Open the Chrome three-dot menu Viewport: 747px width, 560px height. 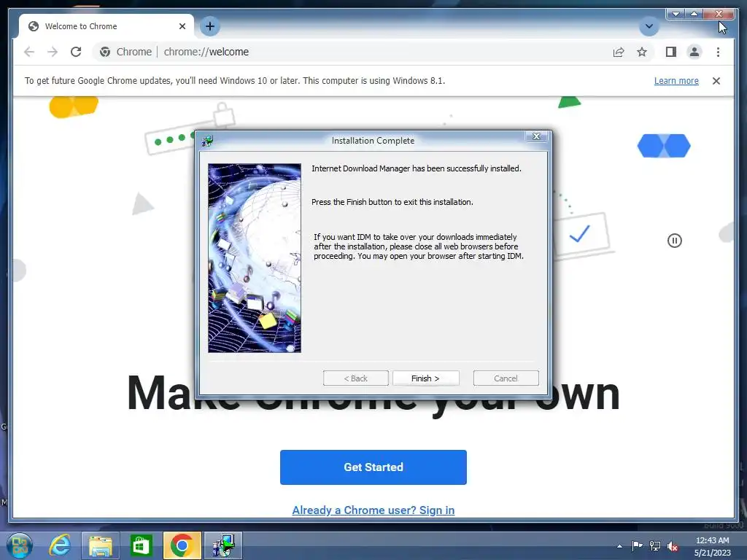pyautogui.click(x=718, y=52)
